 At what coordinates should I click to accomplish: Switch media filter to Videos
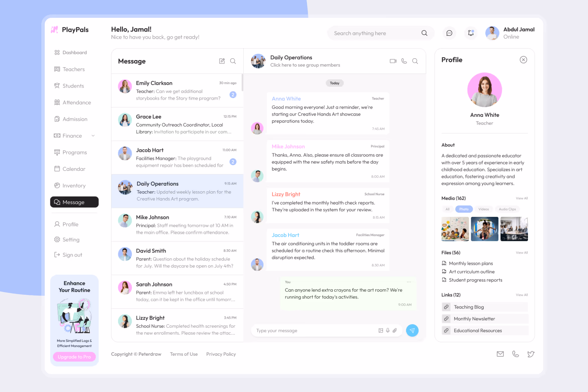(x=483, y=209)
